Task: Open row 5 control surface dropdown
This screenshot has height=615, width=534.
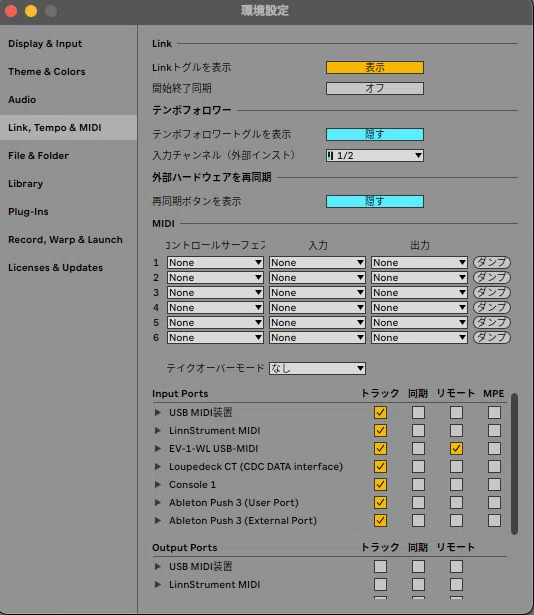Action: pyautogui.click(x=215, y=323)
